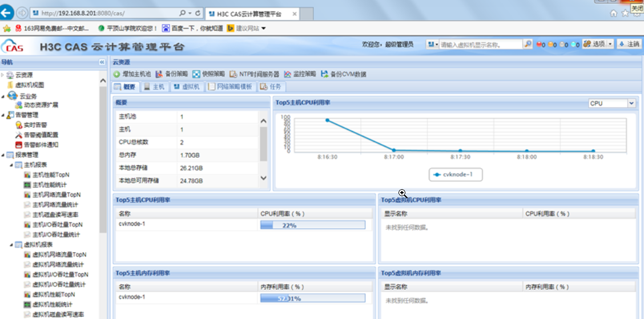Collapse the 导航 panel with double-arrow
Screen dimensions: 644x319
pyautogui.click(x=102, y=62)
